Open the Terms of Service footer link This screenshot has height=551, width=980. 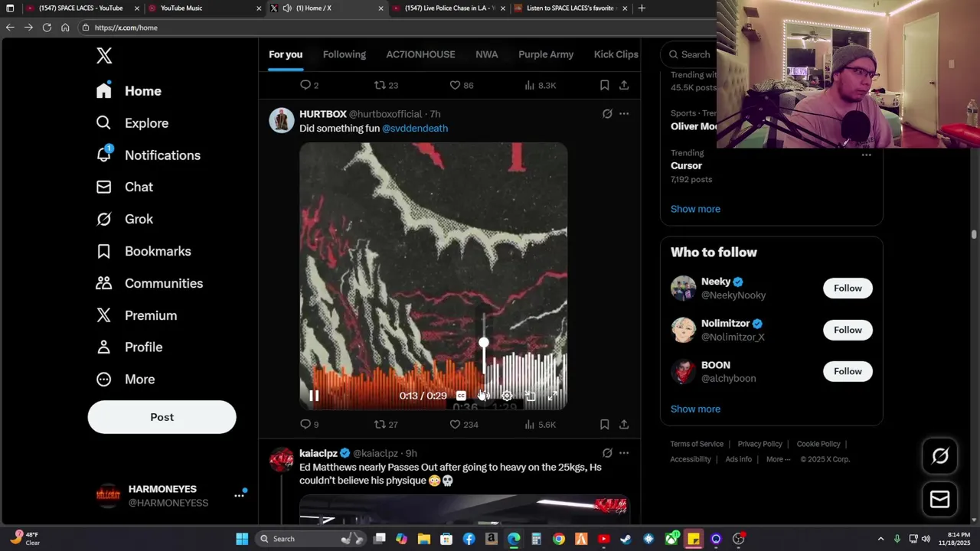pyautogui.click(x=697, y=444)
